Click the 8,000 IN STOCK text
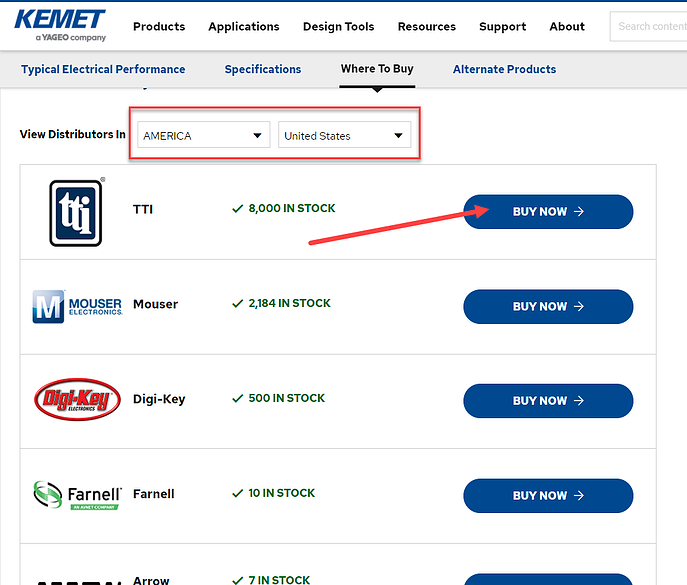The height and width of the screenshot is (585, 687). 292,208
